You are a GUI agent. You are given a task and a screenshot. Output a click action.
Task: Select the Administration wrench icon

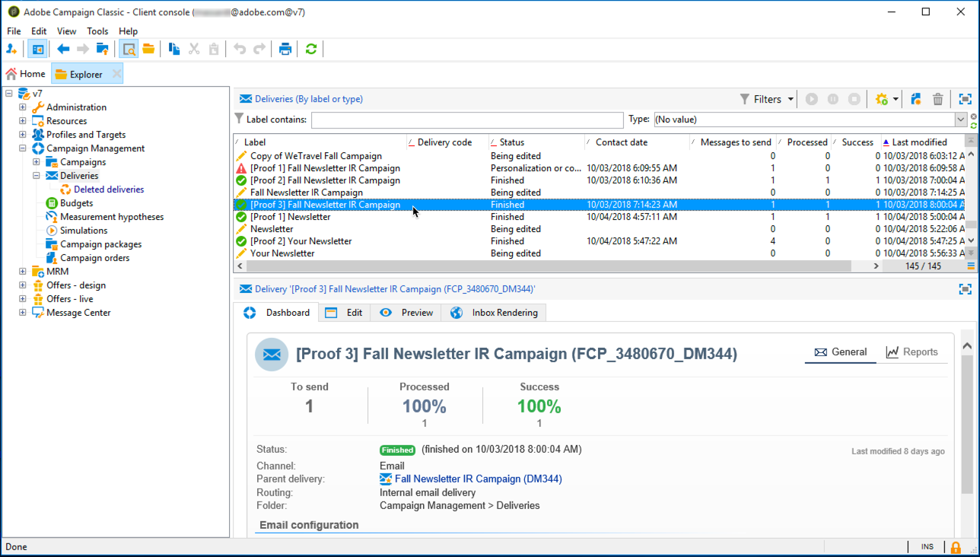click(38, 107)
